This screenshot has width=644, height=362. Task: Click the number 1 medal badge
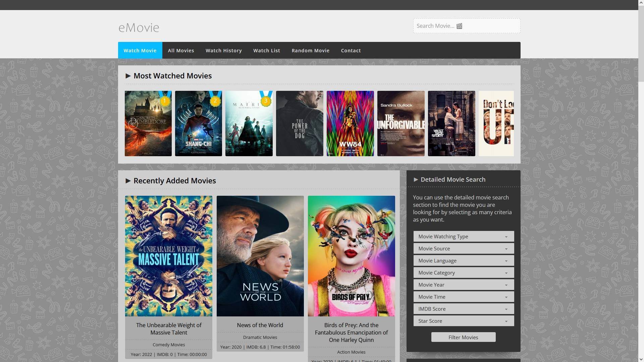point(165,101)
